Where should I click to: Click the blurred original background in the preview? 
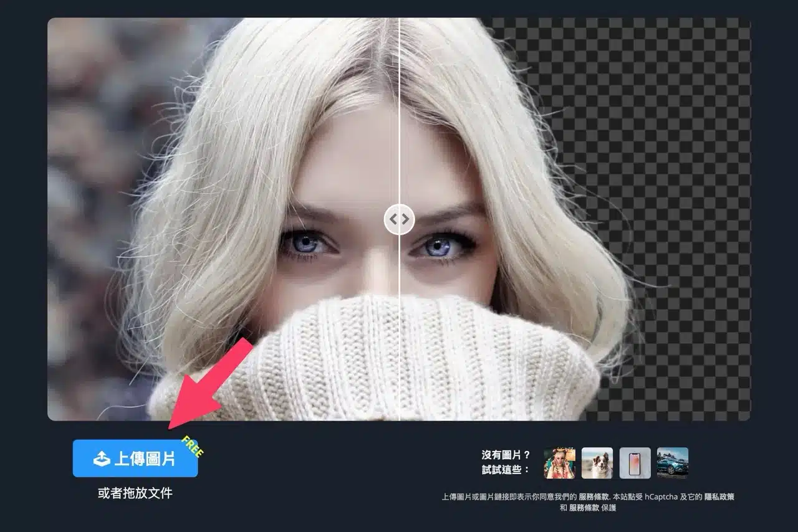(x=87, y=187)
